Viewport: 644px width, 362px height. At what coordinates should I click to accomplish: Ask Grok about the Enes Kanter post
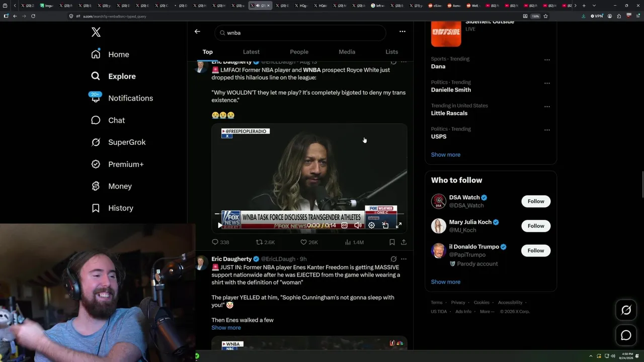point(393,259)
